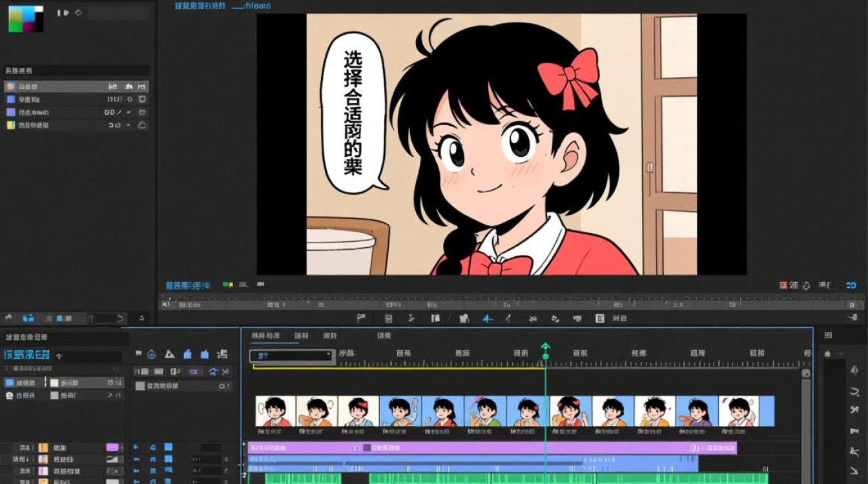Click the program preview image of the girl

pos(502,145)
